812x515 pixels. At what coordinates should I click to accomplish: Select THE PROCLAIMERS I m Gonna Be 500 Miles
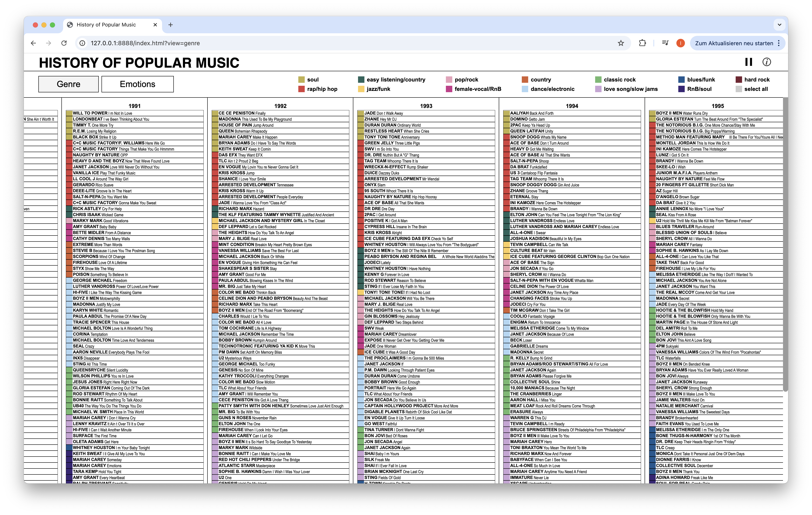click(426, 358)
